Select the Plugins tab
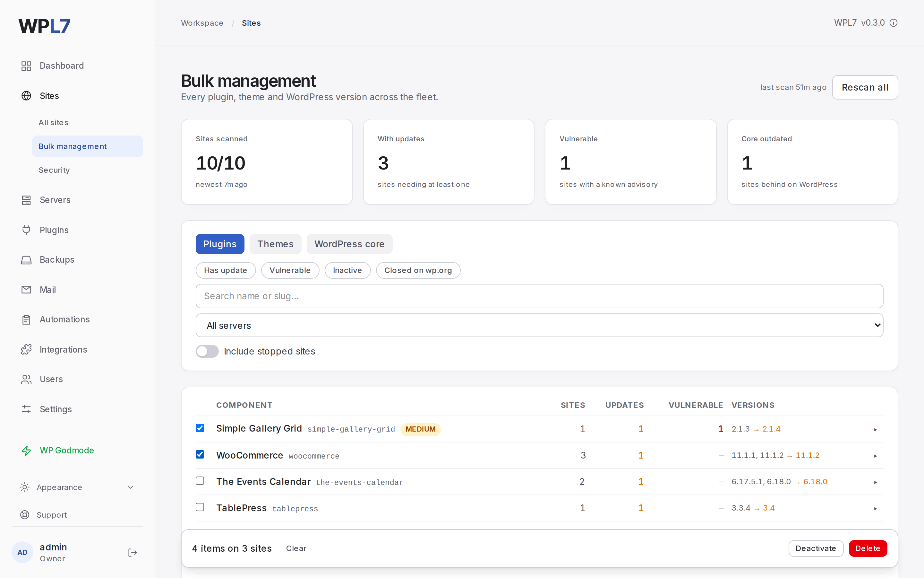 click(x=220, y=244)
